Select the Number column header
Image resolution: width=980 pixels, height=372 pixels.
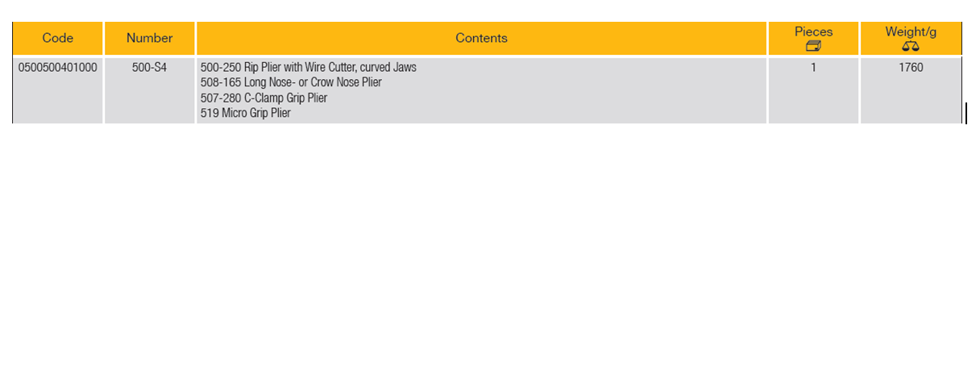tap(150, 38)
